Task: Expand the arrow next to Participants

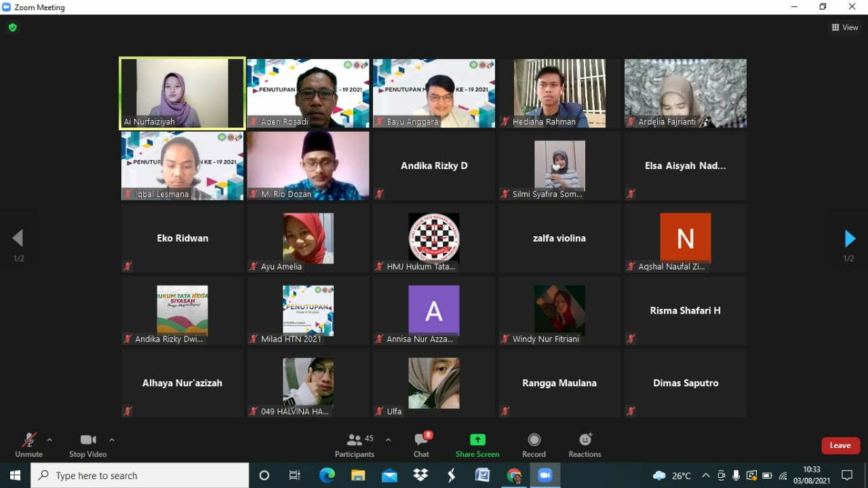Action: 388,440
